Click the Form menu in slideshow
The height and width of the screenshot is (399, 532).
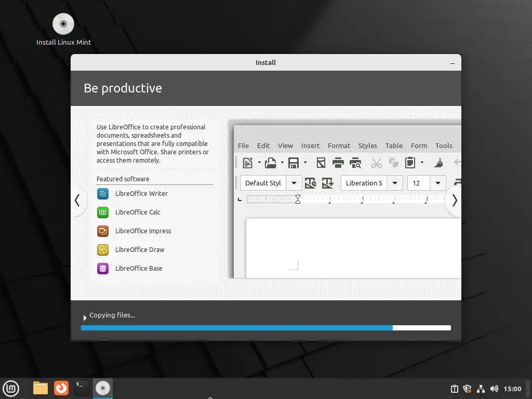pos(419,146)
